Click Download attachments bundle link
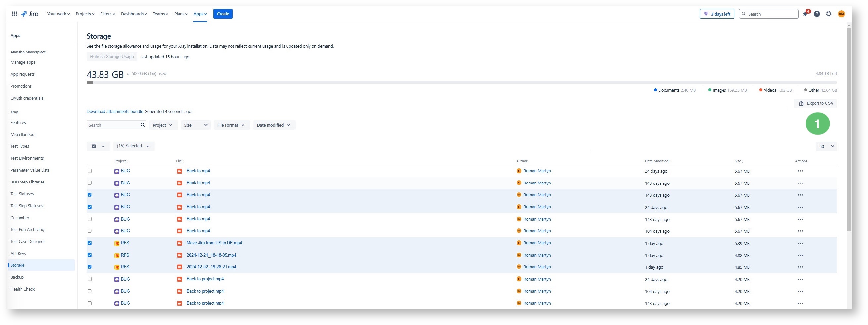This screenshot has width=868, height=325. pos(114,111)
